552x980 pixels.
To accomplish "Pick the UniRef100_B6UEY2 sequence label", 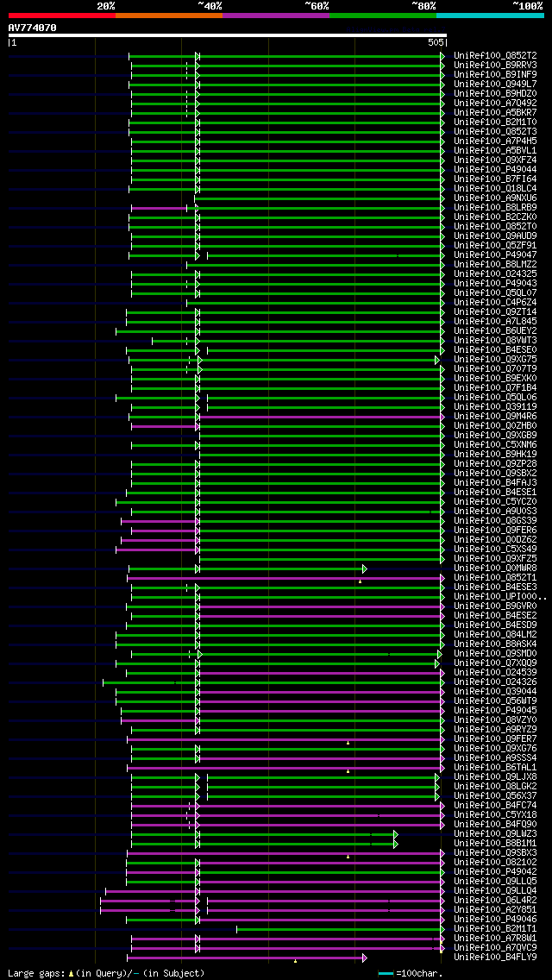I will click(495, 330).
